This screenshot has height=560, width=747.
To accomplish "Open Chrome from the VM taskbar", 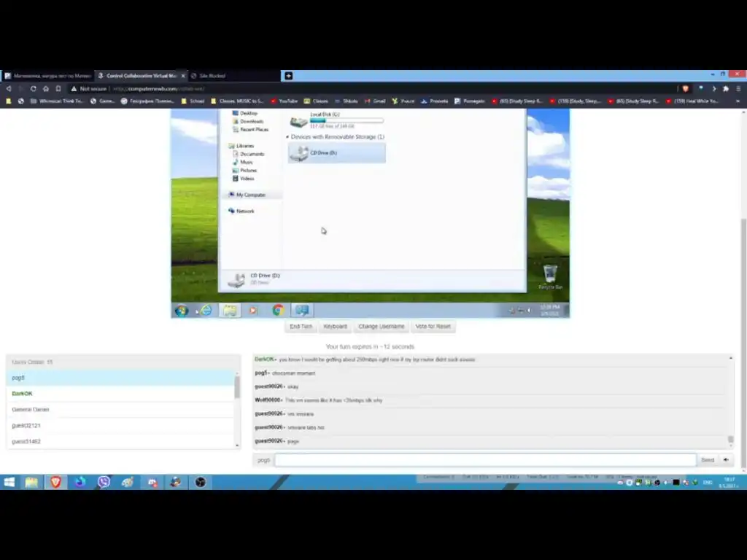I will 278,311.
